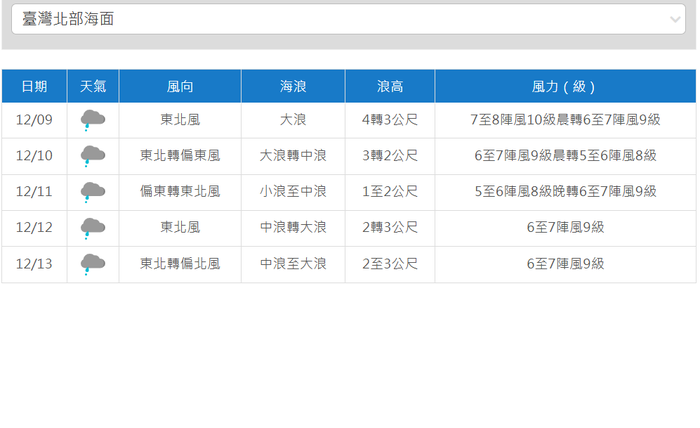
Task: Click the 4轉3公尺 wave height cell
Action: (x=390, y=120)
